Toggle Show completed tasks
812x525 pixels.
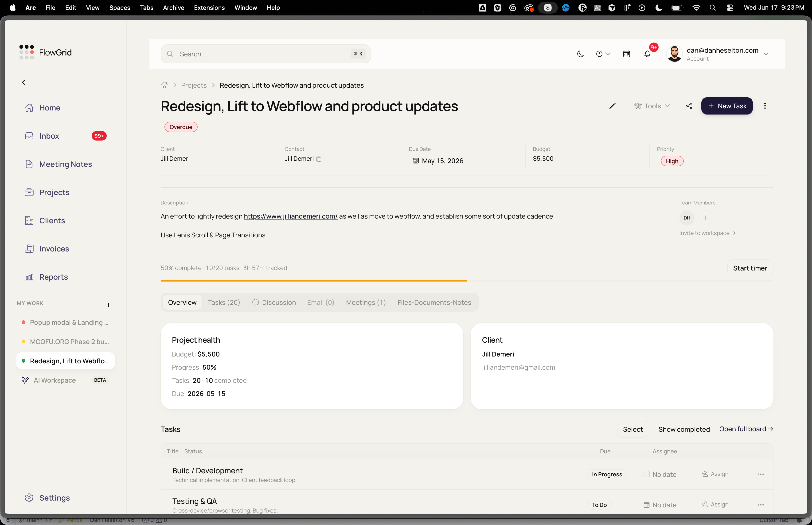click(684, 429)
